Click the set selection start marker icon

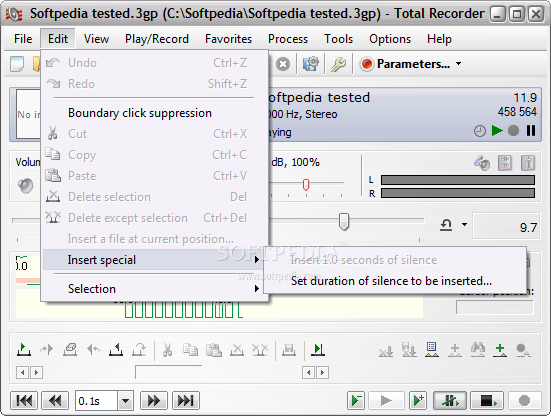[x=24, y=350]
